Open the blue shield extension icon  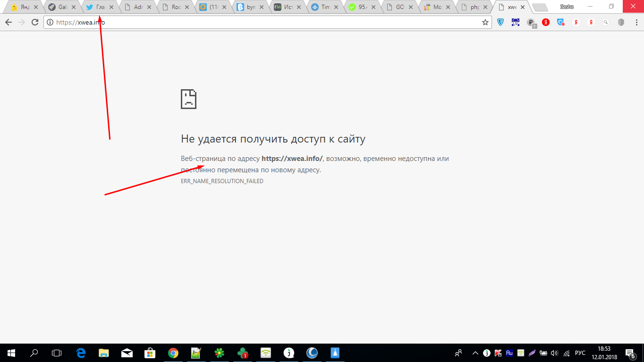tap(500, 22)
